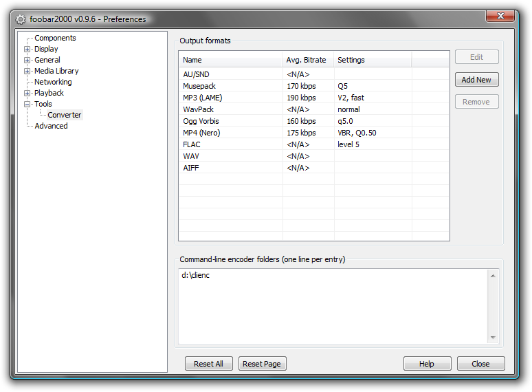Choose Ogg Vorbis in the formats list
Screen dimensions: 532x392
(x=201, y=121)
